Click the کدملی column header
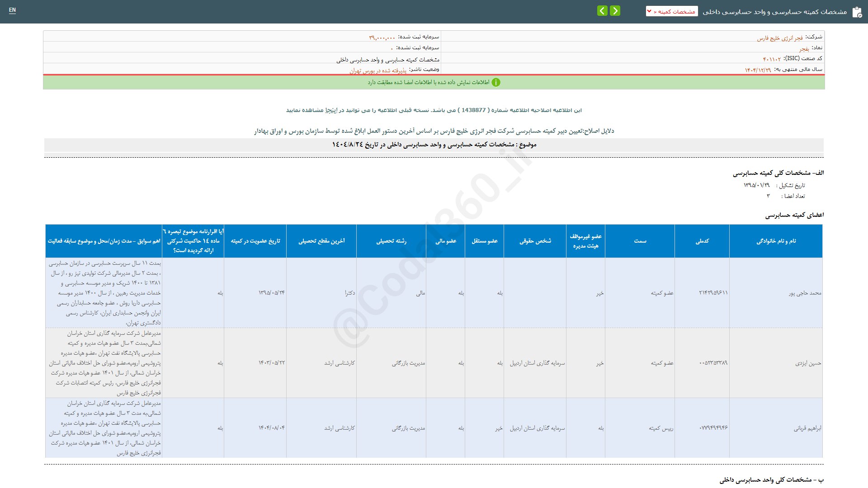 (702, 241)
